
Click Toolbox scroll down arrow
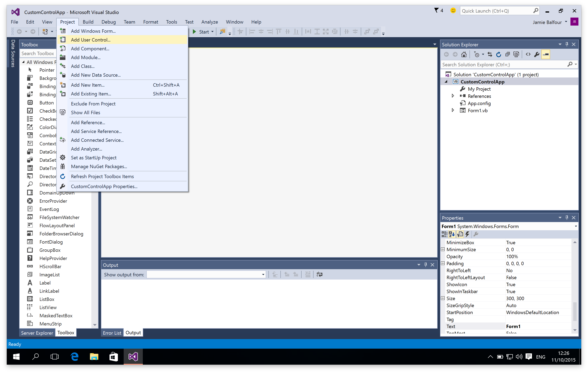tap(95, 325)
